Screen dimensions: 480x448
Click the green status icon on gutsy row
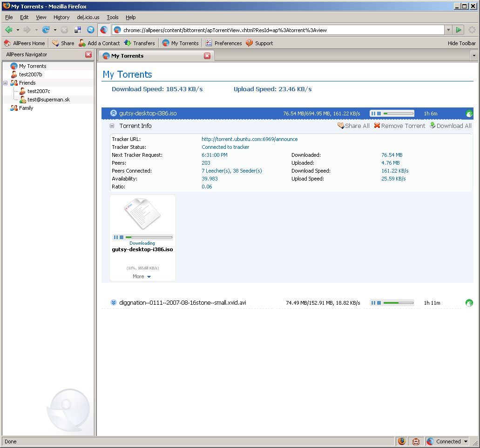tap(469, 114)
